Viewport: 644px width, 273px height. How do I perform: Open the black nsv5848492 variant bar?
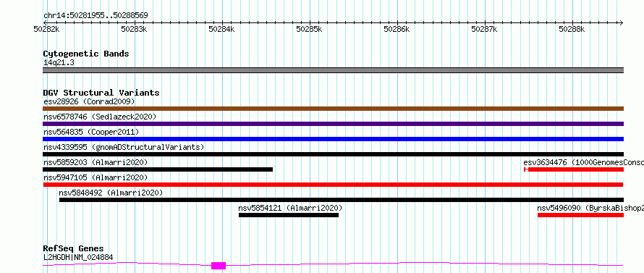[342, 200]
